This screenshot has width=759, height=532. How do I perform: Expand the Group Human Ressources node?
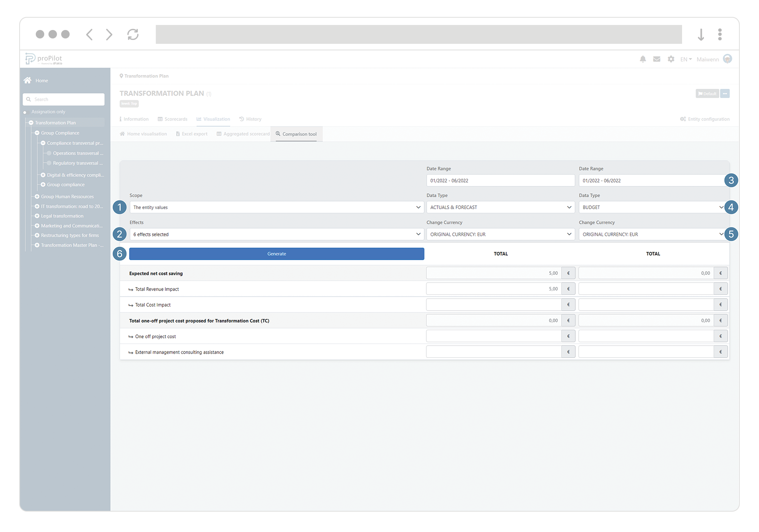37,196
